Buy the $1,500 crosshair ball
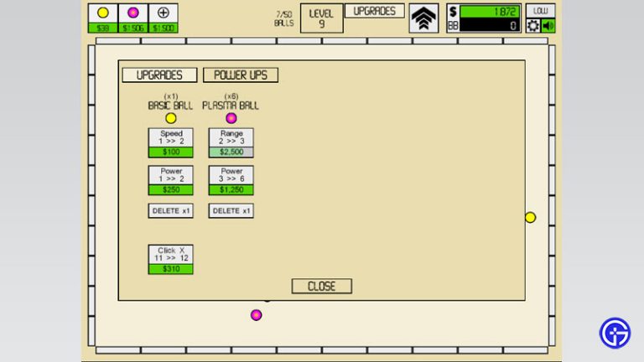The image size is (644, 362). point(164,18)
